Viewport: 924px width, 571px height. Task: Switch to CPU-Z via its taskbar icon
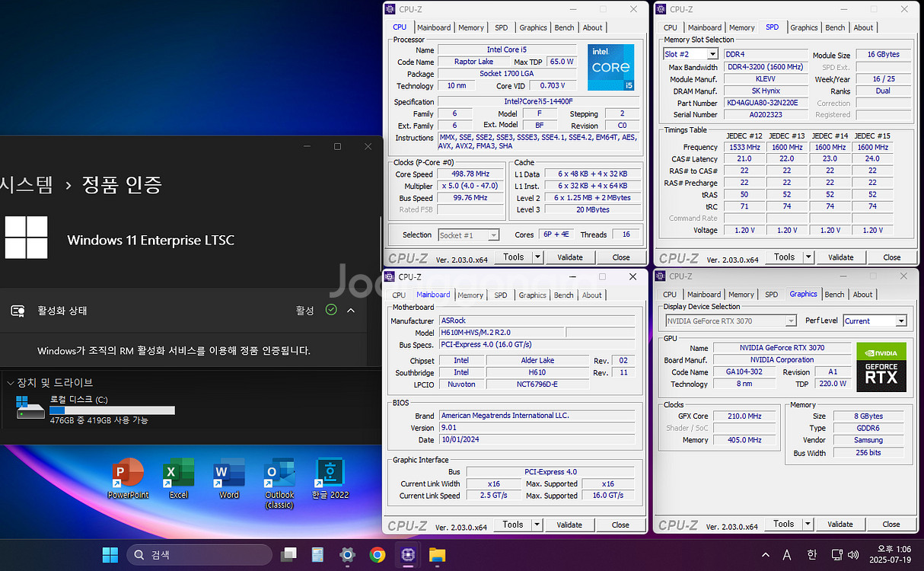coord(407,554)
